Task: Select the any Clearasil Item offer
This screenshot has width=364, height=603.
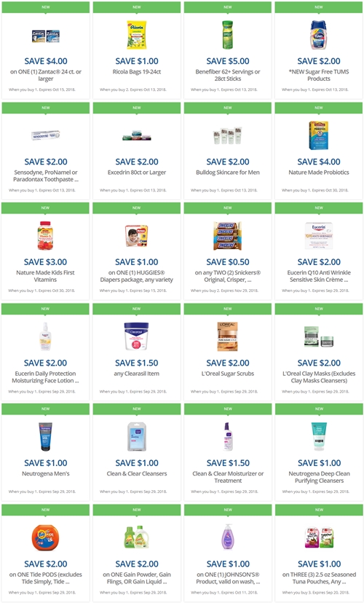Action: tap(136, 374)
